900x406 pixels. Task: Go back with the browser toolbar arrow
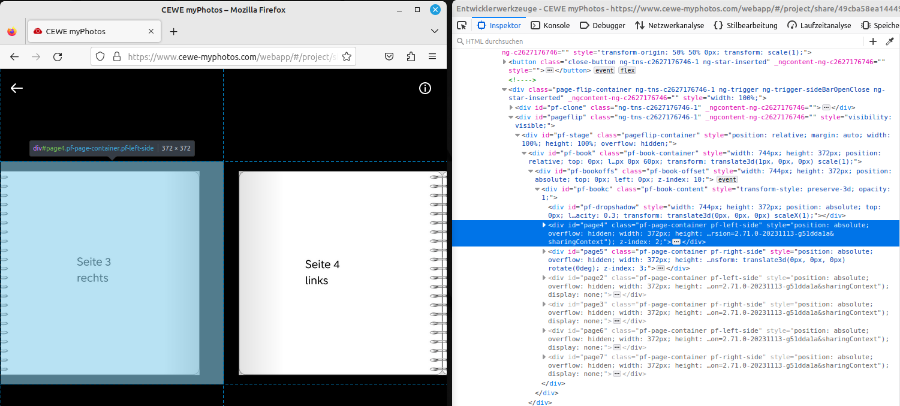[14, 57]
